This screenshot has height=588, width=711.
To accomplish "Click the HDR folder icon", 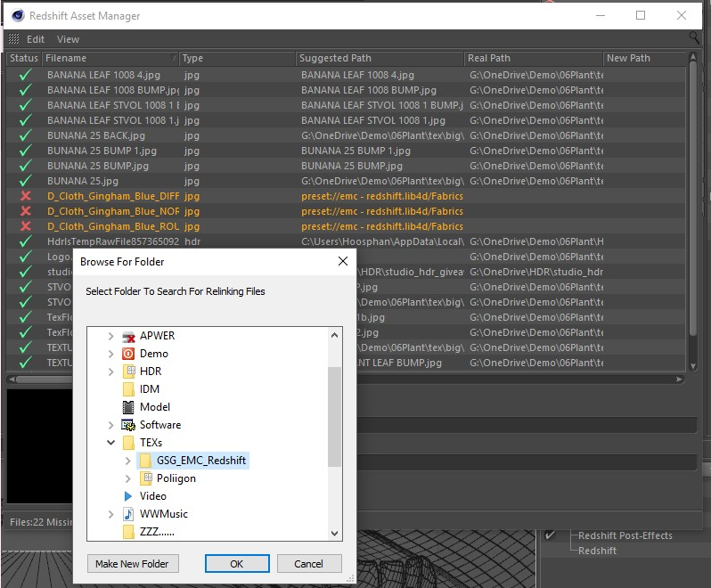I will coord(129,372).
